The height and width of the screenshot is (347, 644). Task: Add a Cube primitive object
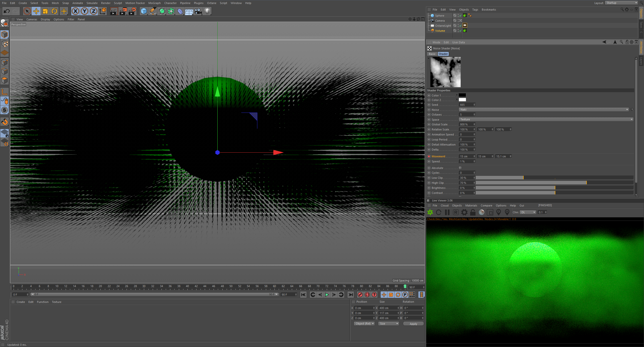(x=144, y=11)
